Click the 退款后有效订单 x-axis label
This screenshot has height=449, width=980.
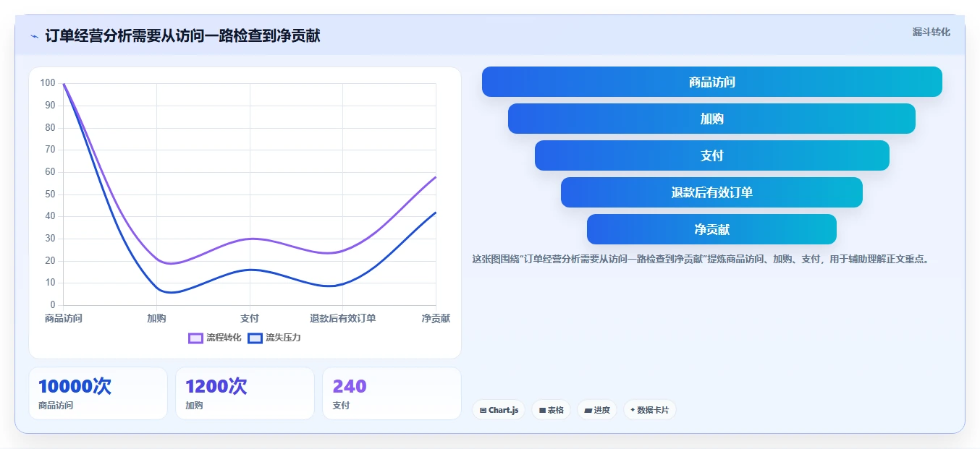[x=343, y=318]
